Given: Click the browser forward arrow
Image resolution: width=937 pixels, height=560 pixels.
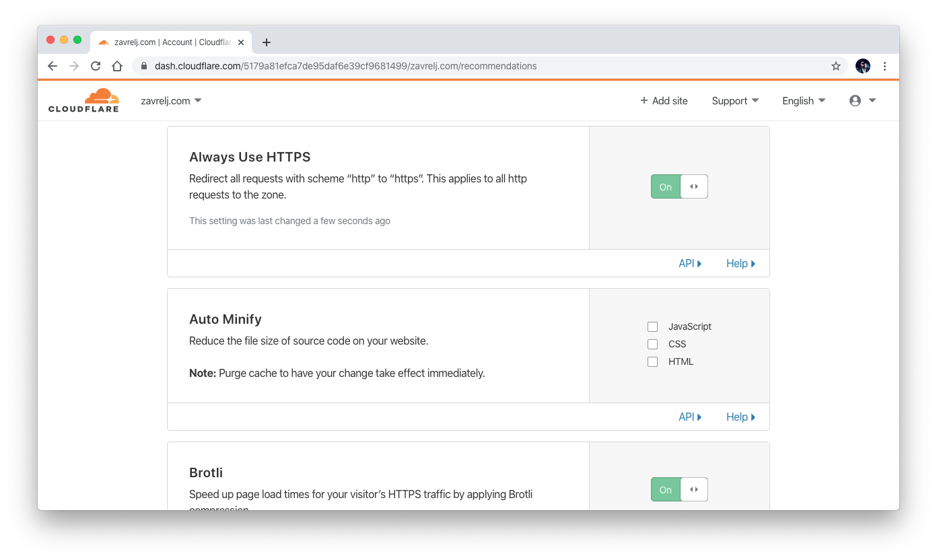Looking at the screenshot, I should click(x=74, y=66).
